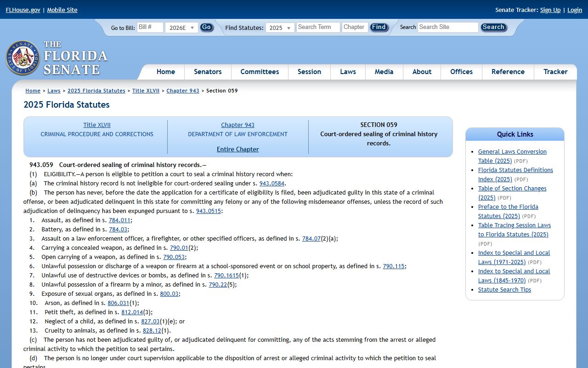Click the Florida Senate seal logo
The width and height of the screenshot is (588, 368).
(23, 58)
